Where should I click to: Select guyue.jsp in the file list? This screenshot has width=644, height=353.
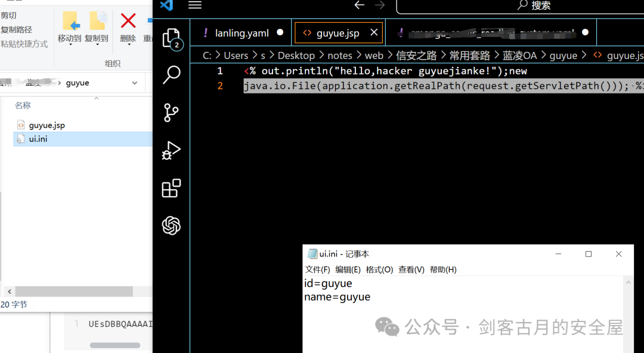(47, 125)
